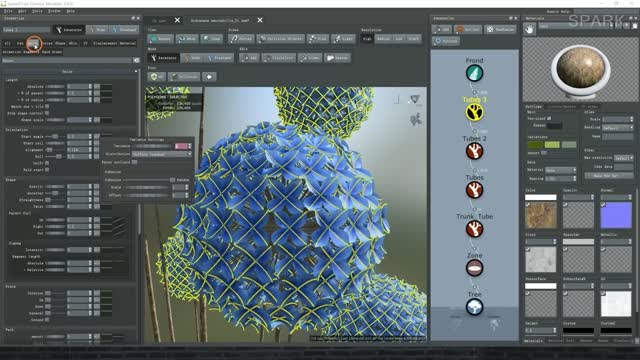Screen dimensions: 640x360
Task: Switch viewport mode to Generator
Action: [x=163, y=58]
